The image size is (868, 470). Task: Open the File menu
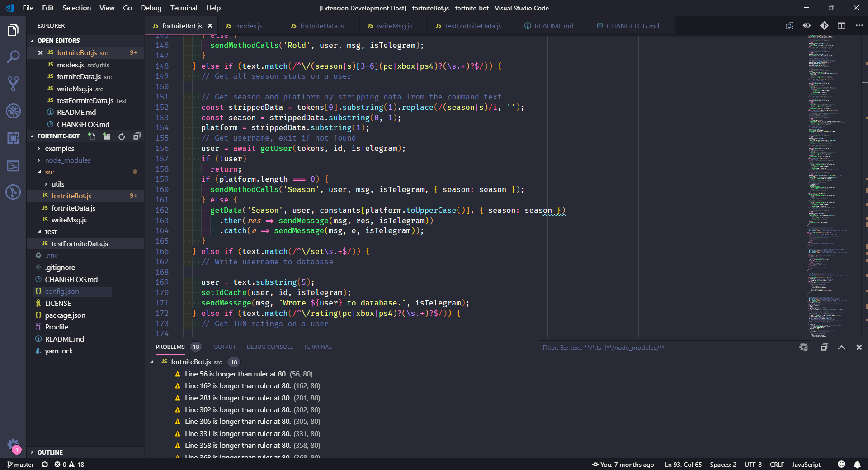[28, 8]
